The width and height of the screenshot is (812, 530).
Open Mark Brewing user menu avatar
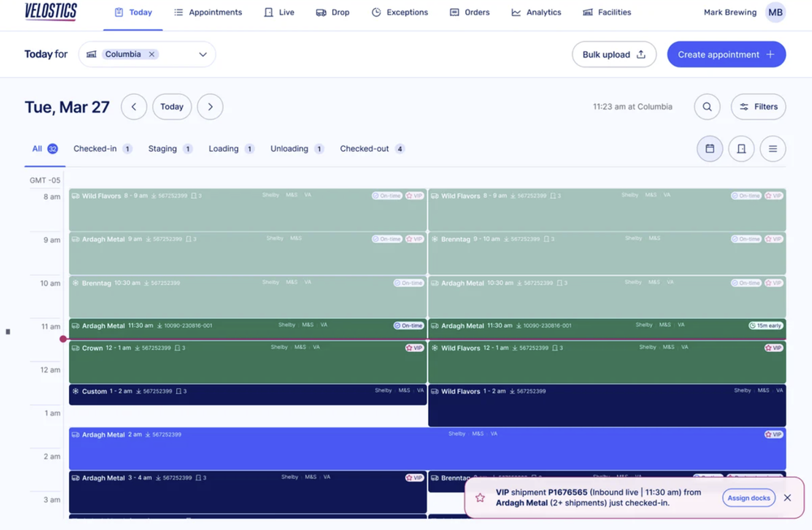775,13
